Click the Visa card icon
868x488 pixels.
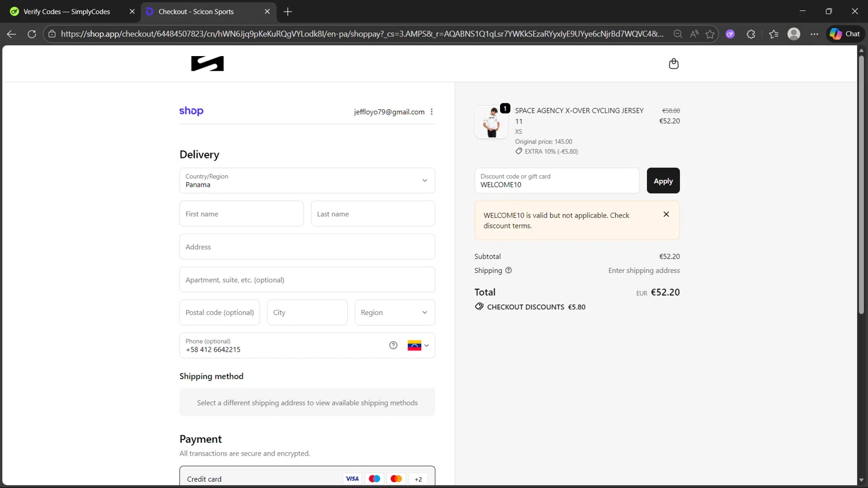(352, 479)
